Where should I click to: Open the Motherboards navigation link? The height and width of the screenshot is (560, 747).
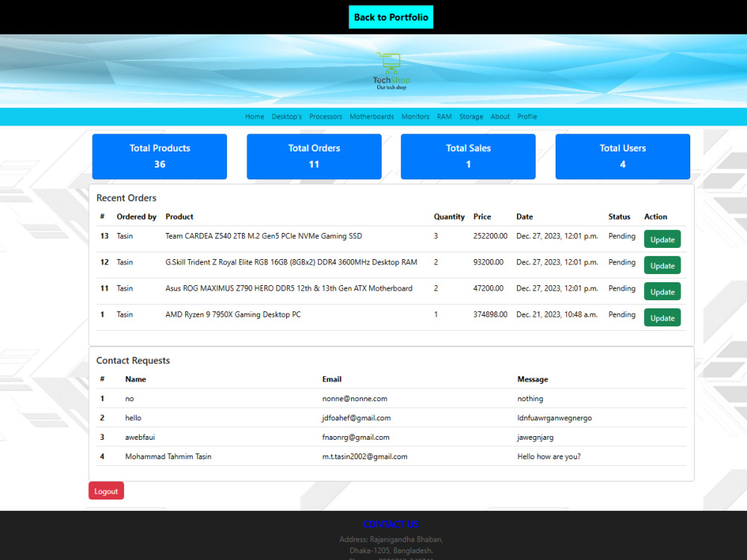[x=371, y=116]
